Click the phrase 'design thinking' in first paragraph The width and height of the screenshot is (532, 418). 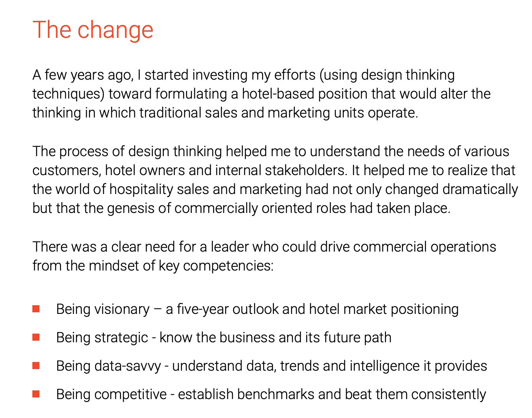click(408, 75)
